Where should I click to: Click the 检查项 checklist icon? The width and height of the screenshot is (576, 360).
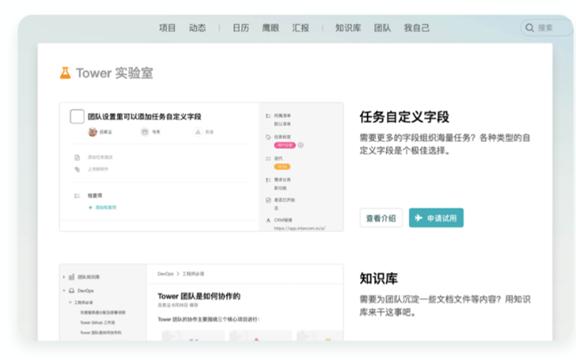pos(77,196)
